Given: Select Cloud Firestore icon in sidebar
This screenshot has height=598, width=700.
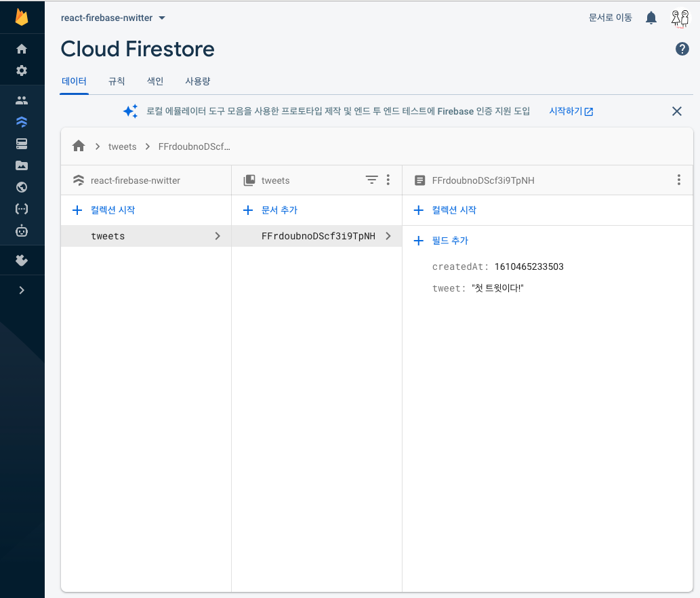Looking at the screenshot, I should coord(22,121).
